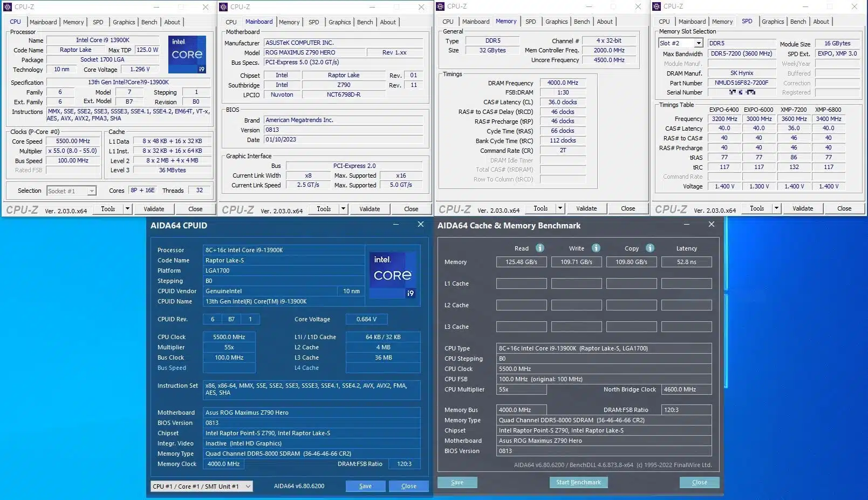
Task: Open Tools dropdown arrow in Memory CPU-Z window
Action: [x=560, y=208]
